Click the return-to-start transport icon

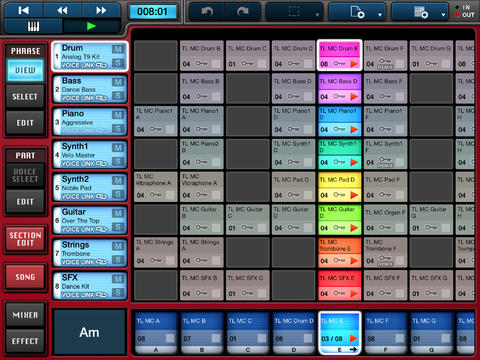click(x=23, y=11)
